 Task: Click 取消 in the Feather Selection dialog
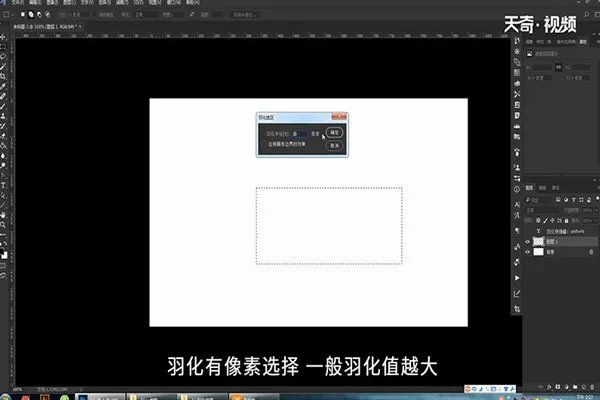tap(334, 145)
